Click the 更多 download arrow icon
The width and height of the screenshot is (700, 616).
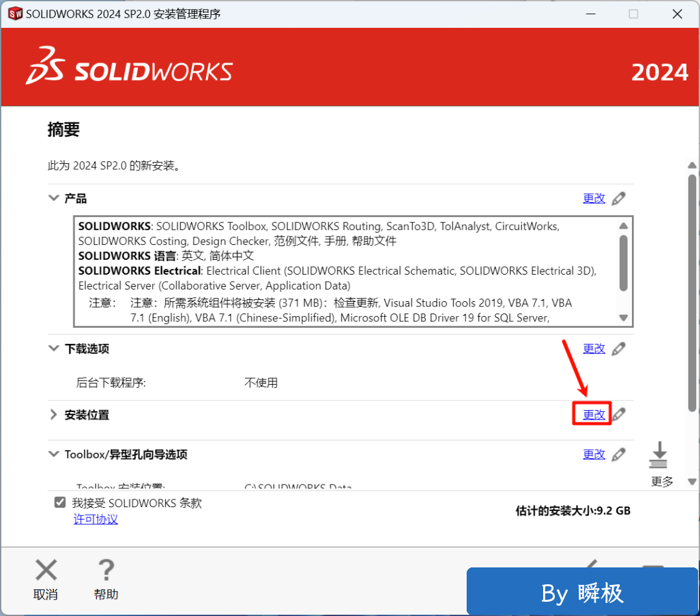(658, 456)
